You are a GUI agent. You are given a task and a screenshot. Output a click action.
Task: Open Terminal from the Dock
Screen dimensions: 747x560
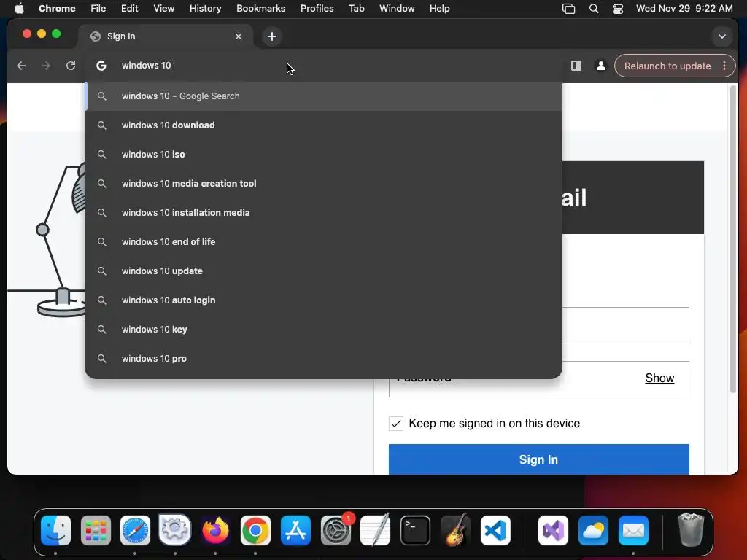pyautogui.click(x=415, y=530)
